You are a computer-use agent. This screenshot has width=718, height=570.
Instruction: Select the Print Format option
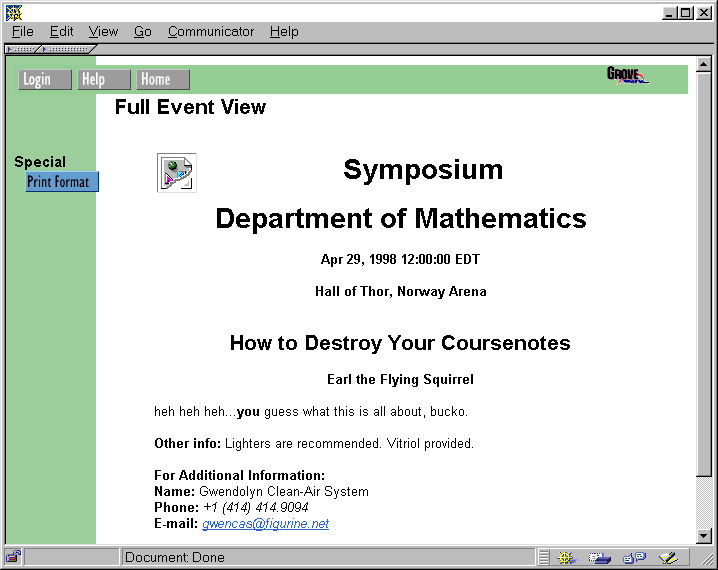61,182
